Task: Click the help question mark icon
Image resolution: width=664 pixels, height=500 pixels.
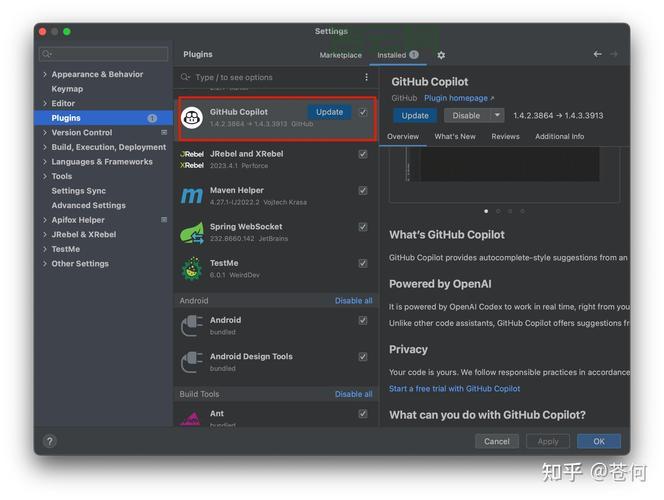Action: click(50, 441)
